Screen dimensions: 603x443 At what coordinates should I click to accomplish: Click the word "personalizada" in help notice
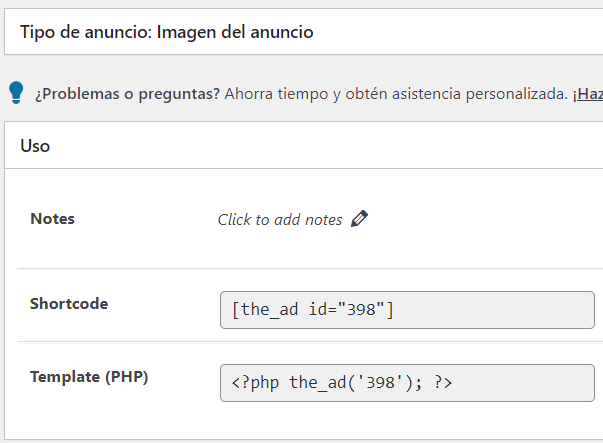click(517, 94)
